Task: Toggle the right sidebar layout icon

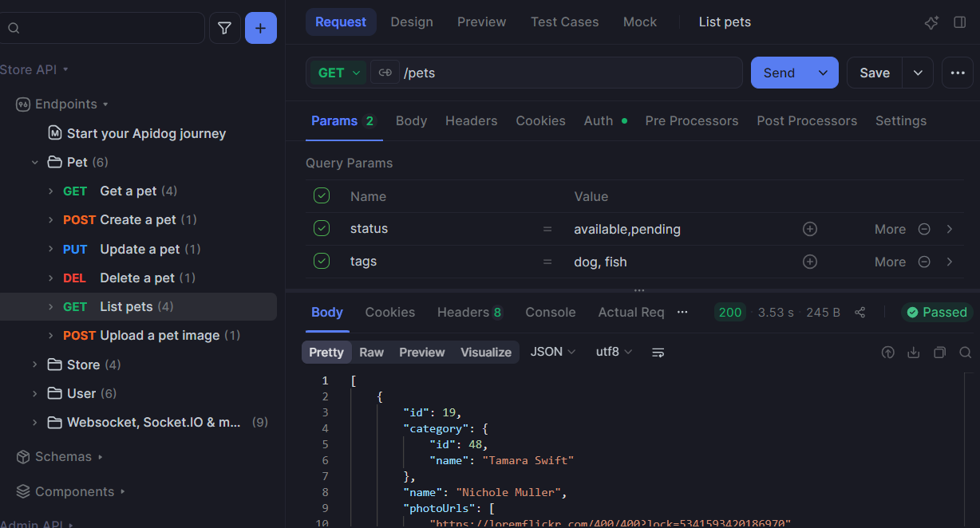Action: tap(960, 22)
